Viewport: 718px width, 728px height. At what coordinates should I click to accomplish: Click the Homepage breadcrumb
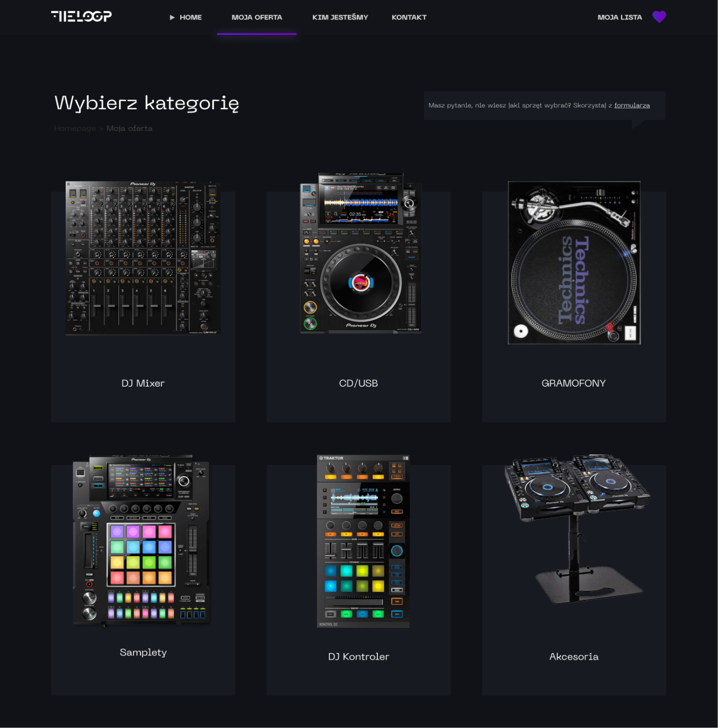[75, 129]
